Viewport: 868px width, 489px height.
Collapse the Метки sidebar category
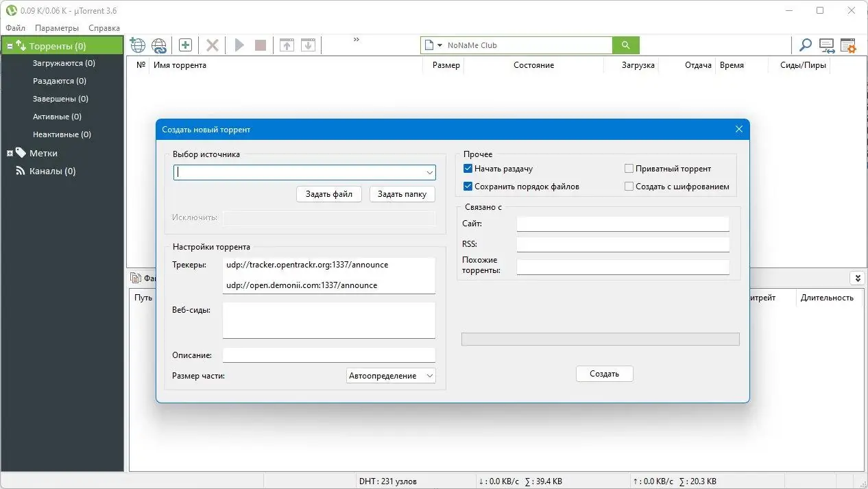(x=10, y=152)
